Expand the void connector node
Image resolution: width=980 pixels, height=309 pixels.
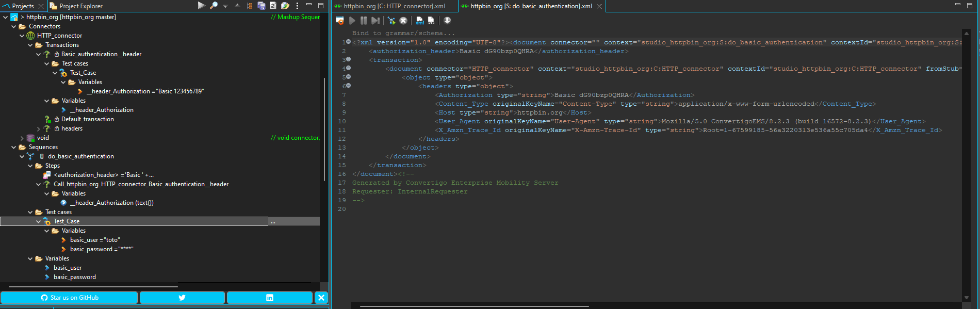pos(22,138)
